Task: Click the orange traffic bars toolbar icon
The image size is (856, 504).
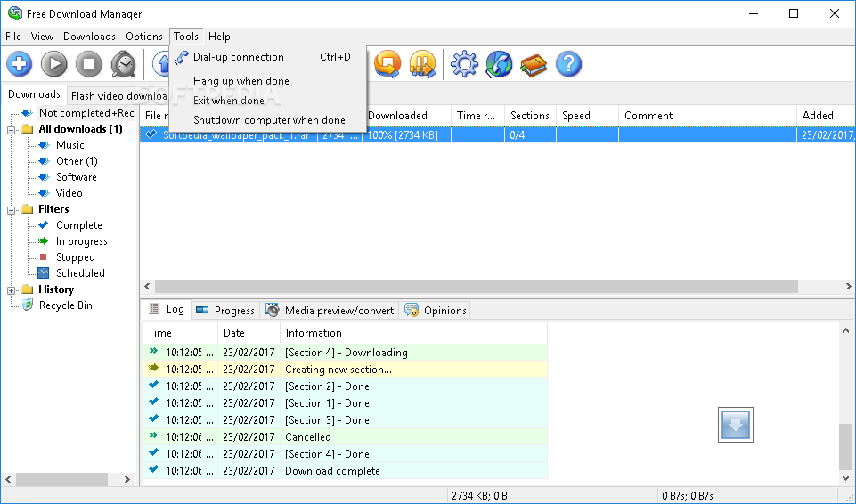Action: [422, 64]
